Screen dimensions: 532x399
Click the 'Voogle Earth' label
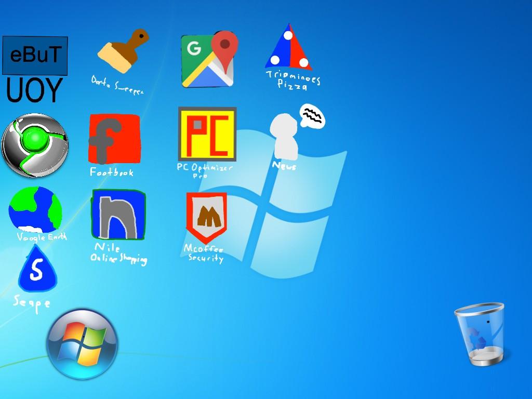(42, 237)
